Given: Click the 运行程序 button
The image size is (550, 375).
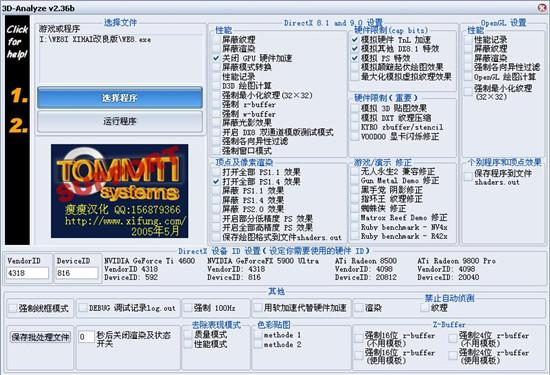Looking at the screenshot, I should tap(120, 121).
